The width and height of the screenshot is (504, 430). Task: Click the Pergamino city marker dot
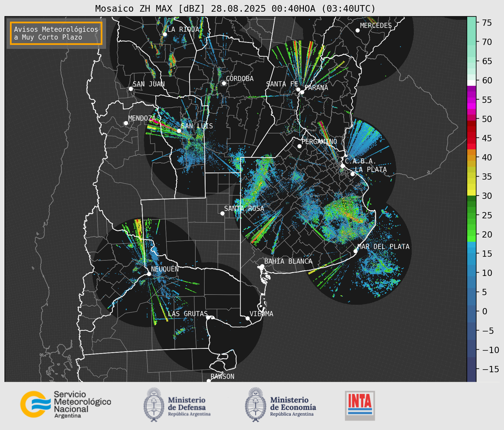(299, 146)
